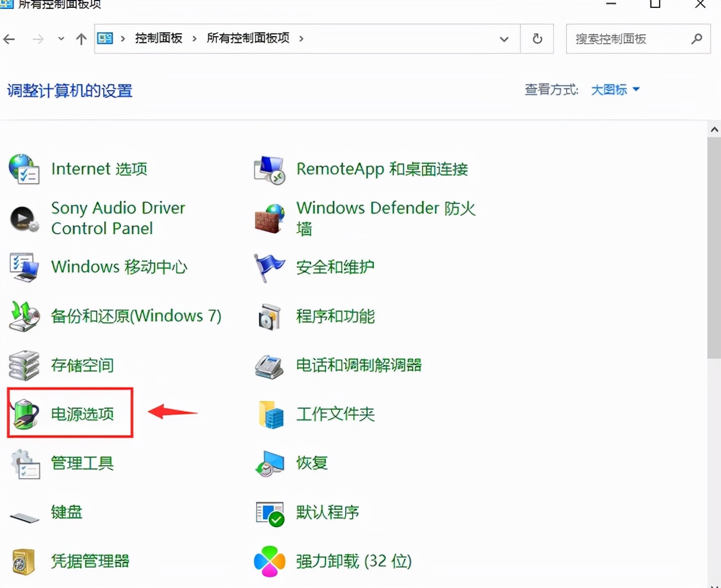Open Windows 移动中心
This screenshot has height=588, width=721.
click(x=119, y=267)
